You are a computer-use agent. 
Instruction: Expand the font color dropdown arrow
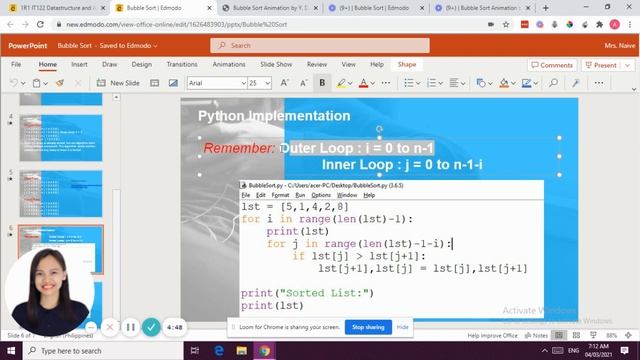click(x=373, y=83)
